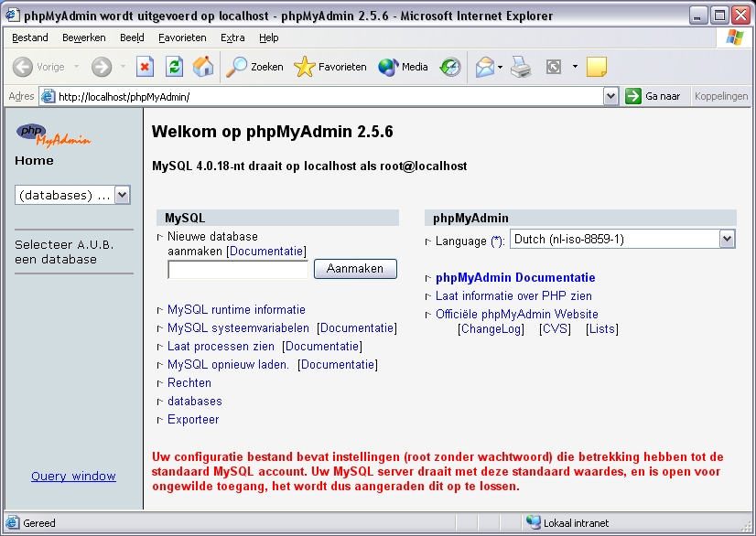Open the Exporteer link
This screenshot has height=536, width=756.
(193, 419)
